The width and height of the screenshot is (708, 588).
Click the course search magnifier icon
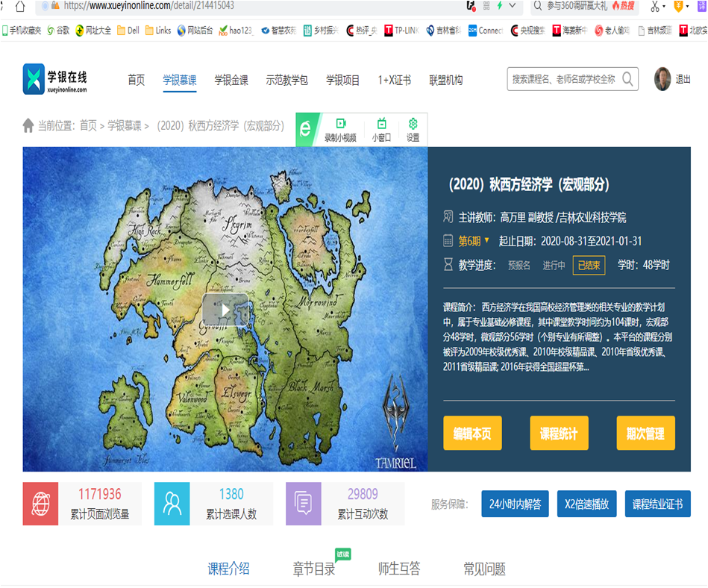627,79
